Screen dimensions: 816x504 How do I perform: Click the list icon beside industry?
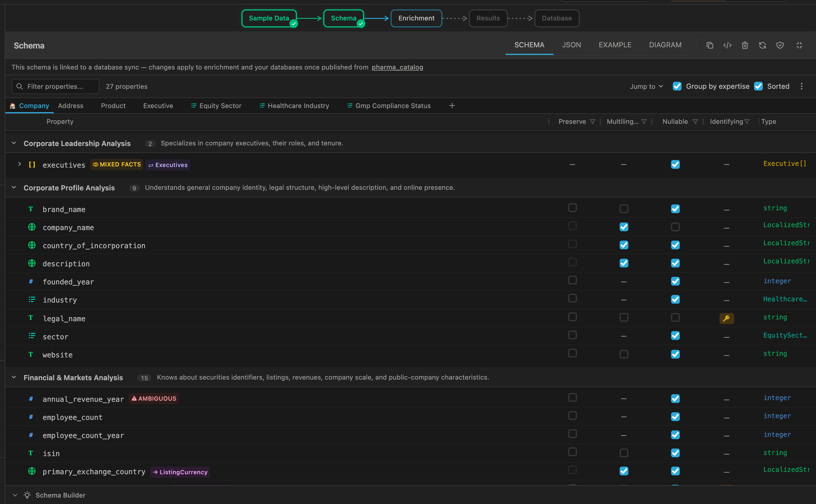(x=32, y=299)
